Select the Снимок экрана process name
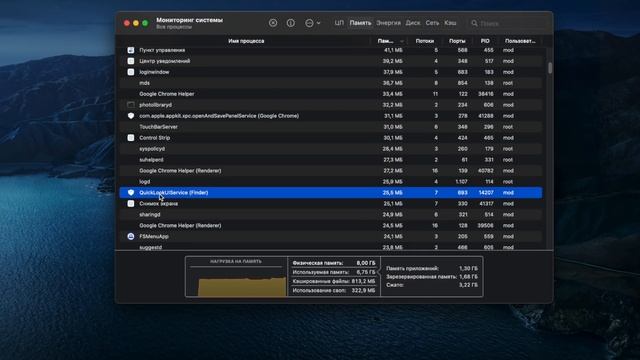640x360 pixels. (158, 204)
